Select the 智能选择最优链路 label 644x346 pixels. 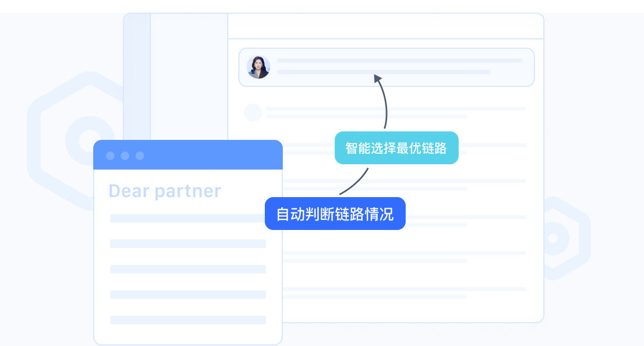tap(396, 148)
